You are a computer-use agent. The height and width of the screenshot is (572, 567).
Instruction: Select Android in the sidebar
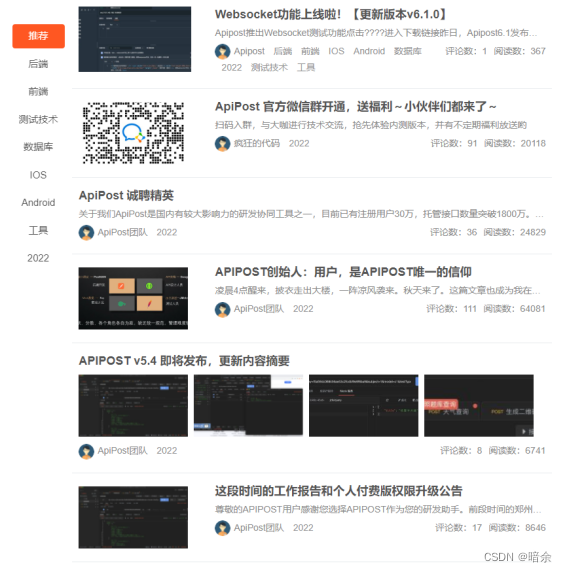(38, 202)
